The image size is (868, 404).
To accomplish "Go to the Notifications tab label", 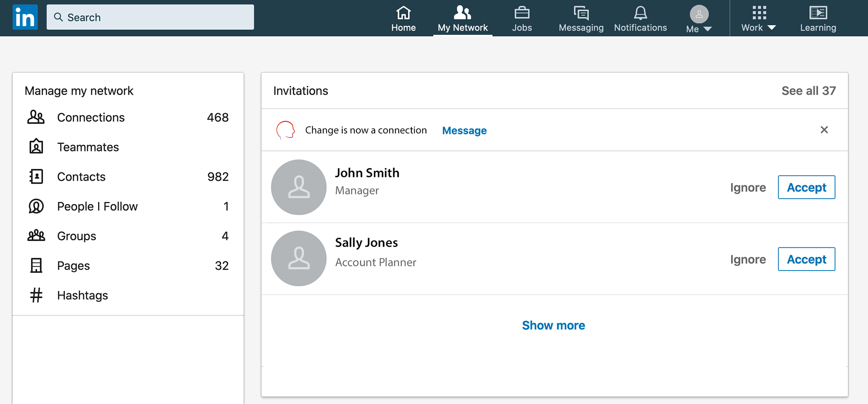I will tap(640, 28).
